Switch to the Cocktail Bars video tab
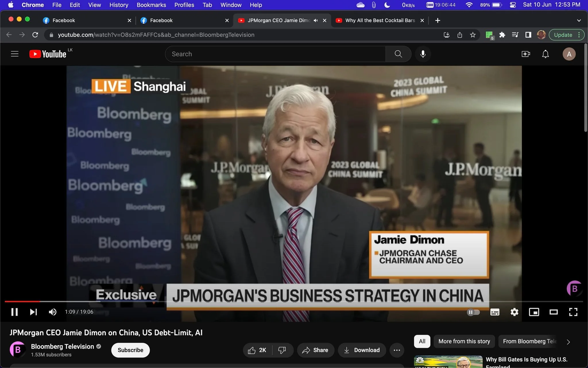 380,20
